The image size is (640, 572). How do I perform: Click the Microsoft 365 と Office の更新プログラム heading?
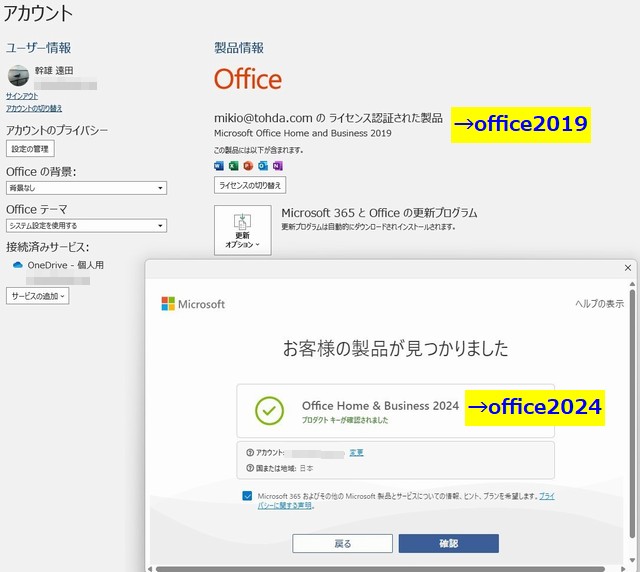pos(379,213)
